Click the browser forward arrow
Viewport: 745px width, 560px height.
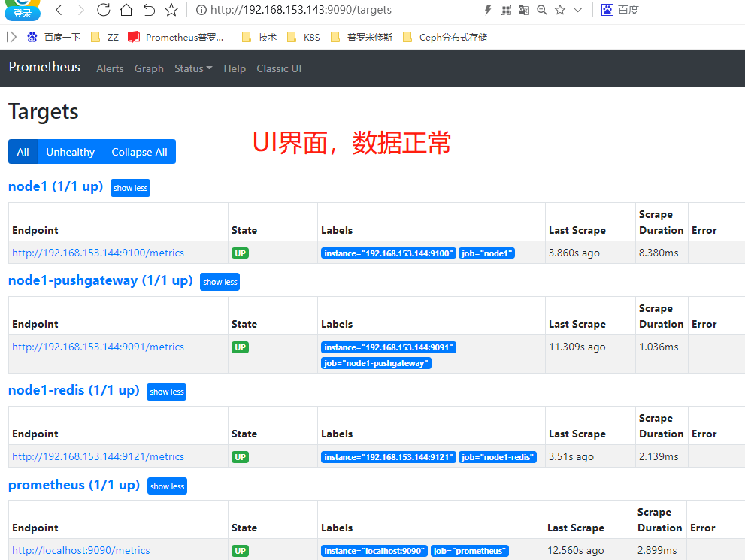[80, 10]
